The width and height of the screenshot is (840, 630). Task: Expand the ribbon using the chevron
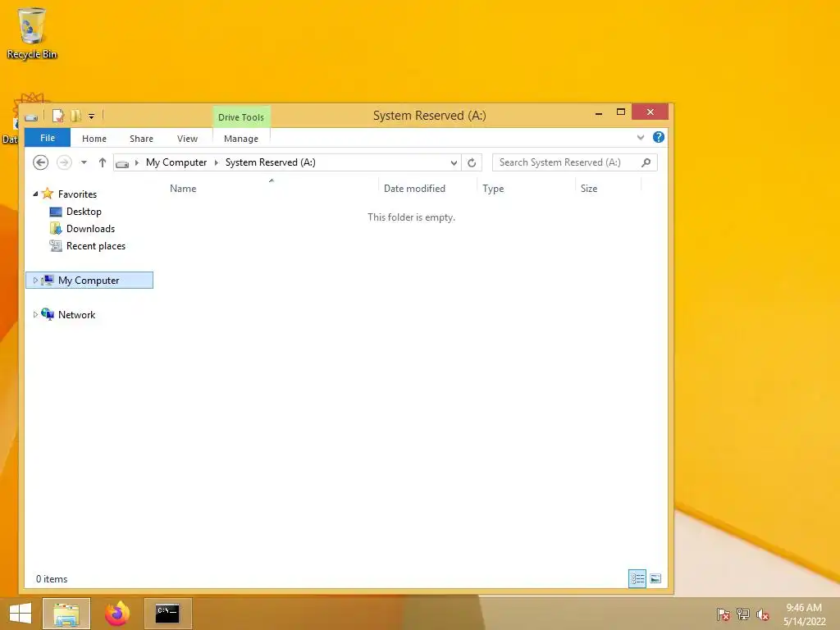coord(640,138)
